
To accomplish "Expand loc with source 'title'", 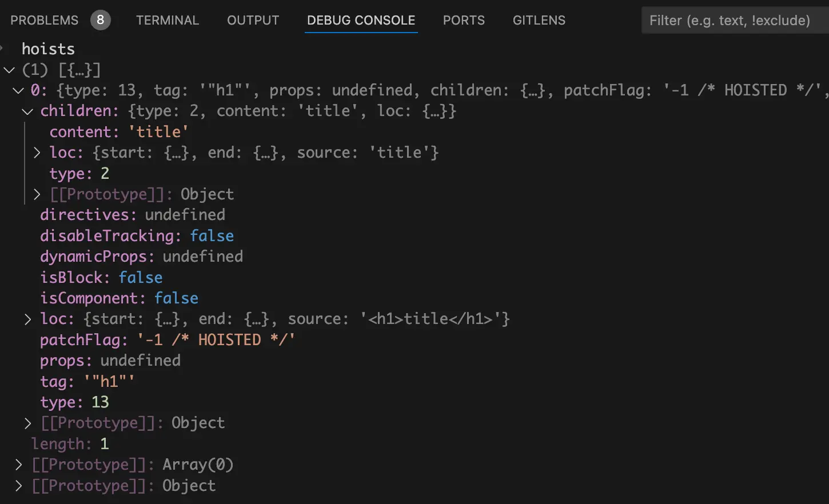I will (37, 153).
